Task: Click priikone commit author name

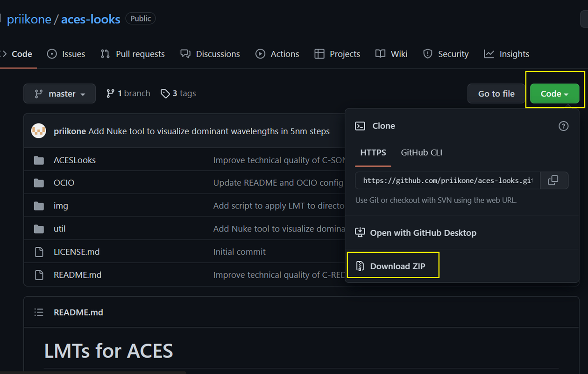Action: pyautogui.click(x=70, y=131)
